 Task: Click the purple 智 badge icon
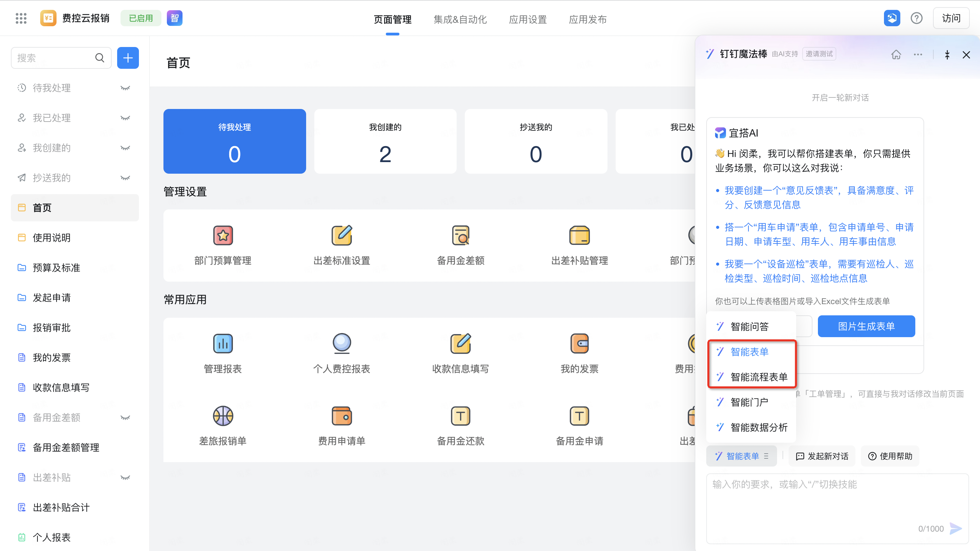click(x=175, y=18)
